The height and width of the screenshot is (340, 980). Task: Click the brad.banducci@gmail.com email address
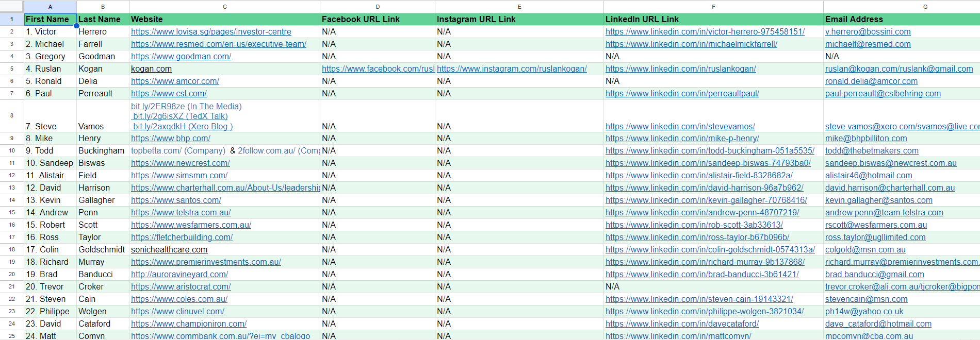click(874, 275)
